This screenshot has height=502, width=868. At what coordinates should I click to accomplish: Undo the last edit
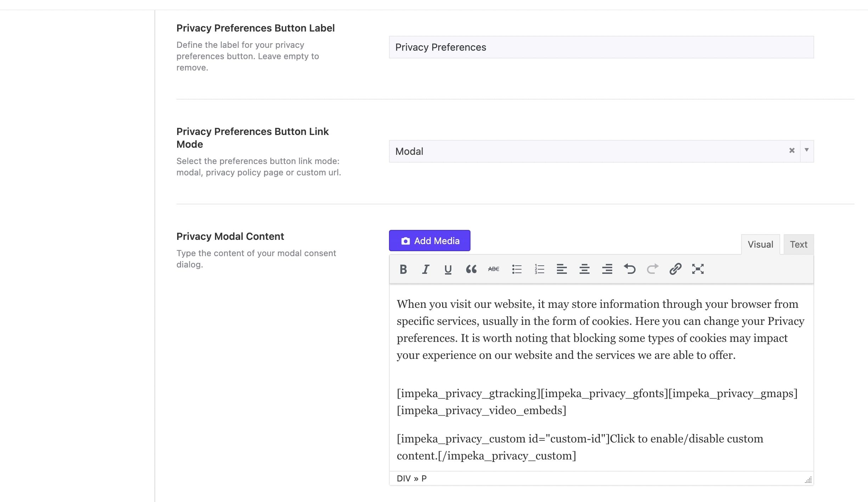pyautogui.click(x=630, y=269)
